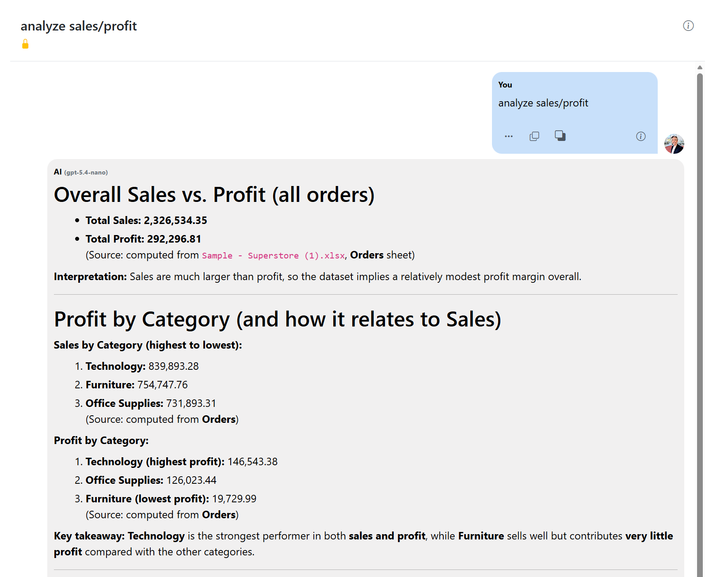Viewport: 728px width, 577px height.
Task: Select the conversation title 'analyze sales/profit'
Action: 79,26
